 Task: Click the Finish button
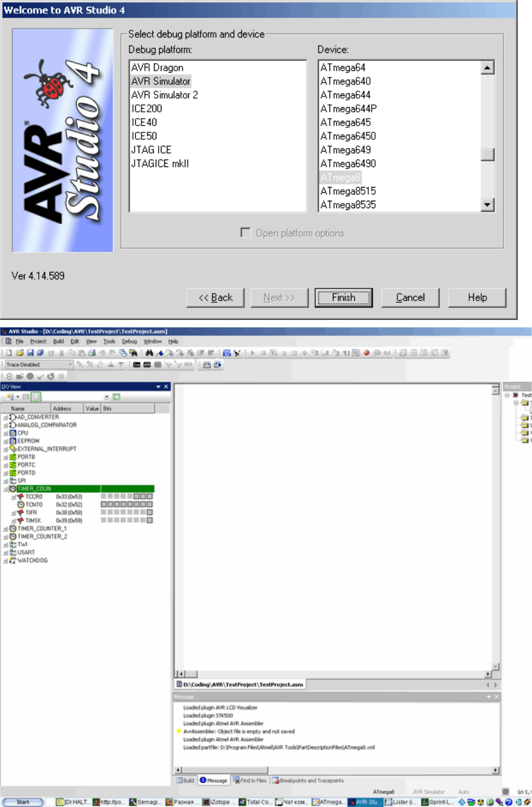click(x=344, y=298)
